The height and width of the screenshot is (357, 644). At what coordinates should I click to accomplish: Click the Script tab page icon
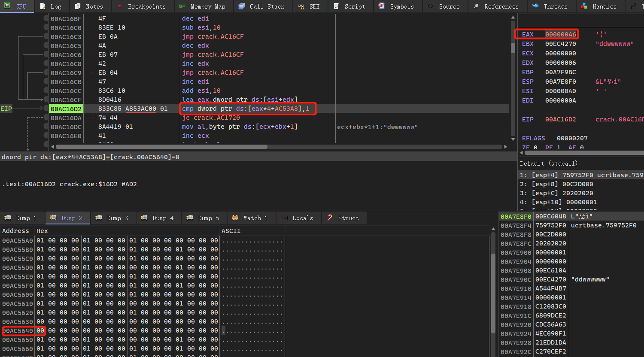336,6
